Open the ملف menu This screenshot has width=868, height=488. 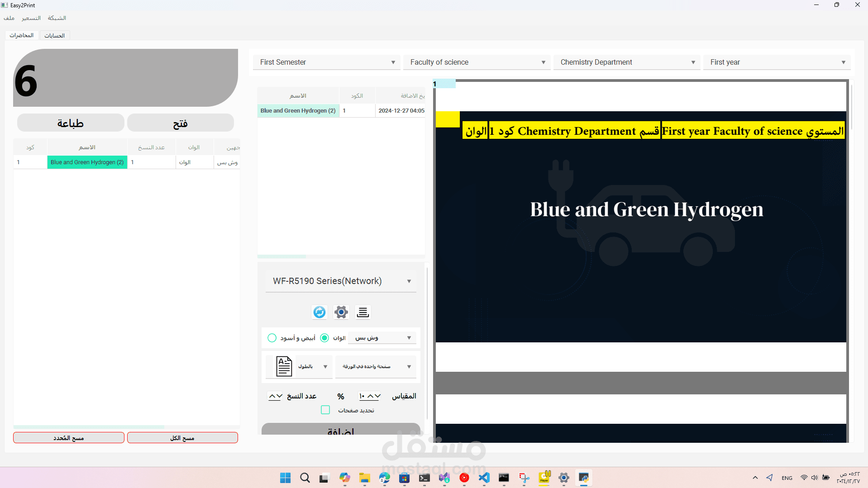(x=9, y=18)
